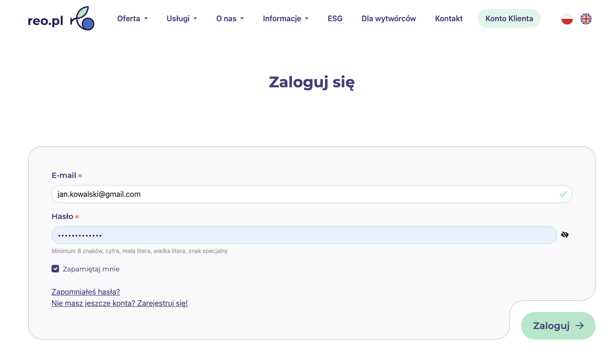Open the Informacje dropdown
The height and width of the screenshot is (364, 613).
point(285,19)
